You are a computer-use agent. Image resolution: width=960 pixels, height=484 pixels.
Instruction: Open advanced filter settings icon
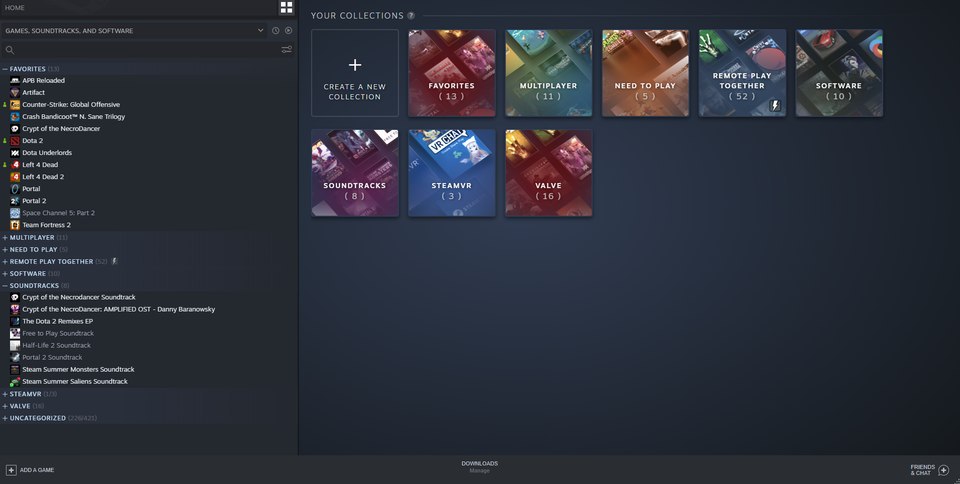287,50
